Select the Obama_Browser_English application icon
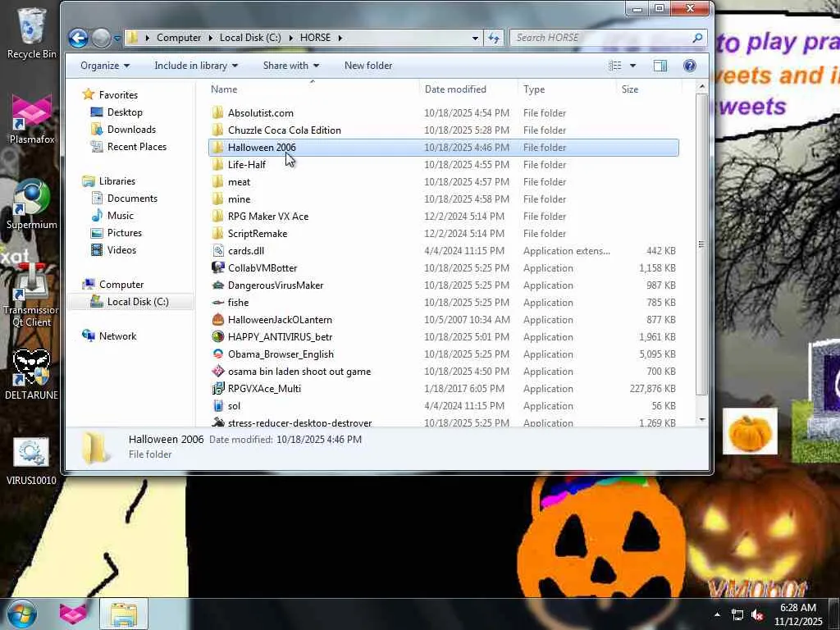This screenshot has width=840, height=630. pyautogui.click(x=217, y=354)
